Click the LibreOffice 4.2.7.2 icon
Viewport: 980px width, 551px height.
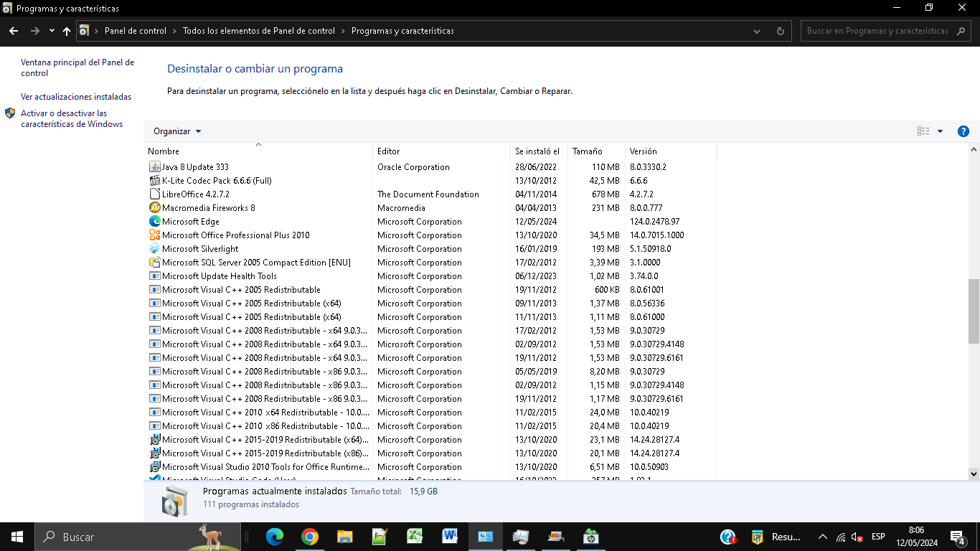pos(154,194)
